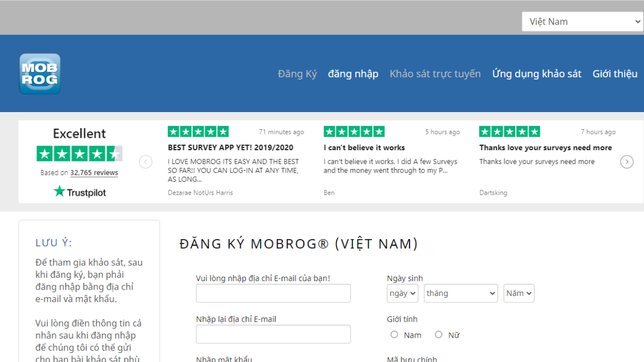Image resolution: width=644 pixels, height=362 pixels.
Task: Click the '71 minutes ago' timestamp
Action: [281, 132]
